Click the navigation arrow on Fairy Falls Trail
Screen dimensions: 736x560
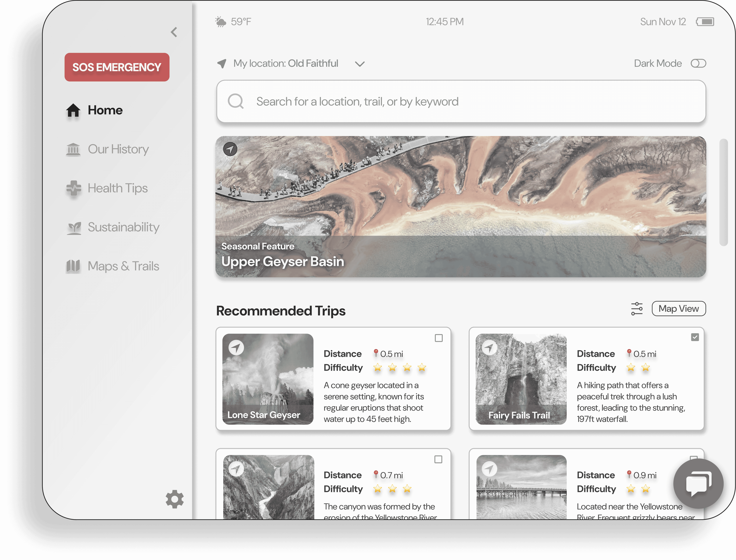(x=489, y=348)
